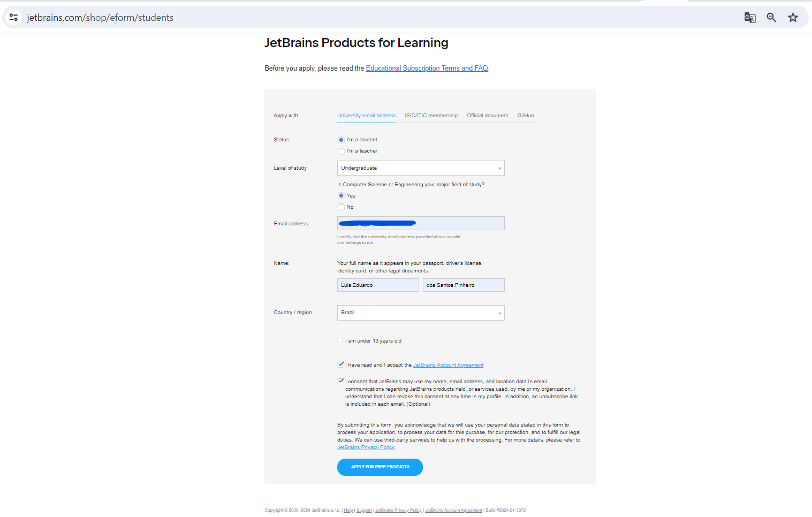Uncheck the email communications consent checkbox
The height and width of the screenshot is (517, 812).
click(x=340, y=381)
